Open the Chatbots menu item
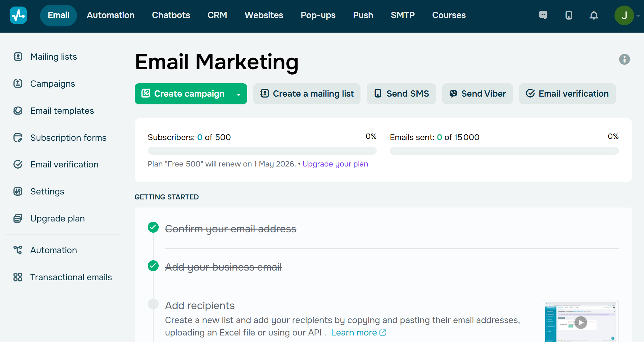Image resolution: width=644 pixels, height=342 pixels. pos(171,15)
